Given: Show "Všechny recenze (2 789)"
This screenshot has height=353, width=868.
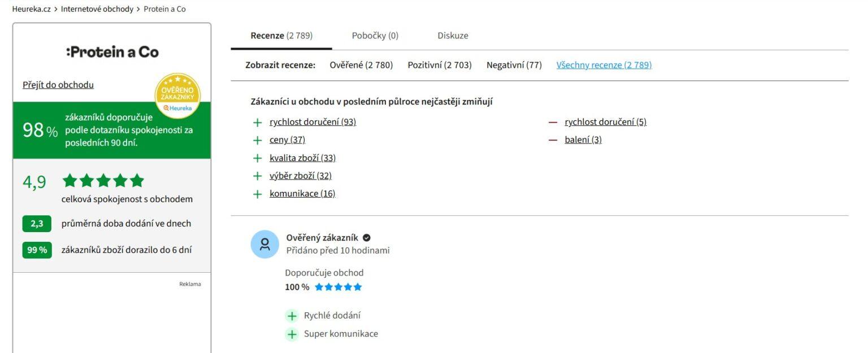Looking at the screenshot, I should tap(604, 64).
